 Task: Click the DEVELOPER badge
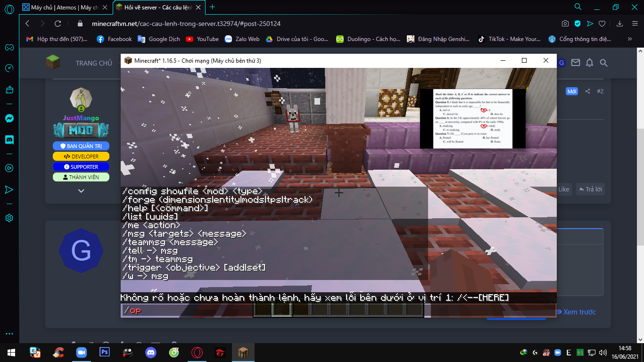click(81, 156)
